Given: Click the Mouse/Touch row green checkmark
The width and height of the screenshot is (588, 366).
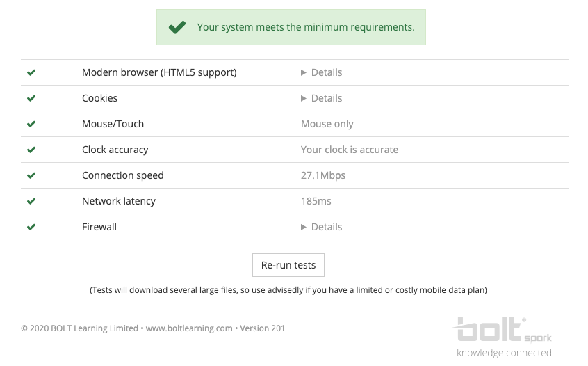Looking at the screenshot, I should coord(31,123).
